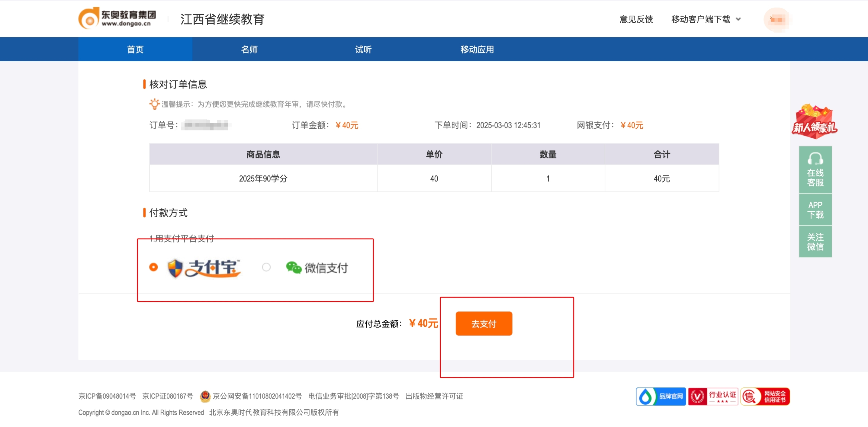Viewport: 868px width, 427px height.
Task: Select the 支付宝 payment radio button
Action: coord(153,267)
